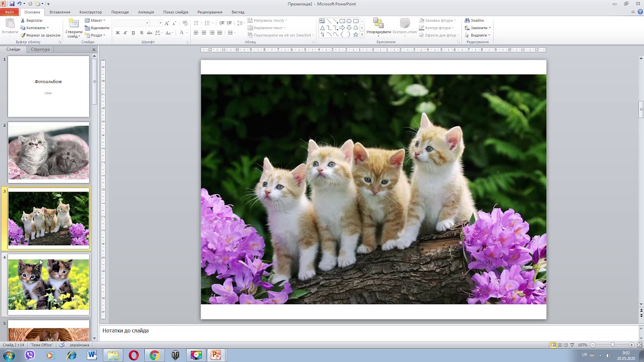
Task: Click the Вирізати (Cut) scissors icon
Action: [x=23, y=21]
